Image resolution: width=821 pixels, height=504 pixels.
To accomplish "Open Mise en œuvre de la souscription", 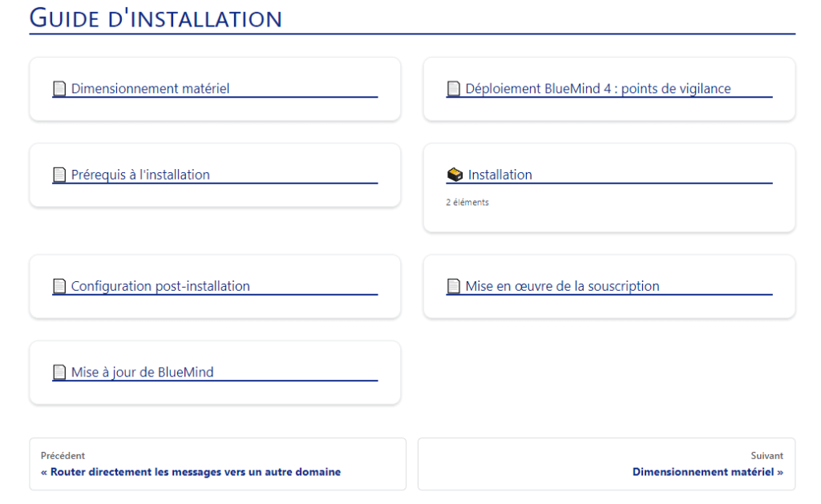I will (562, 286).
